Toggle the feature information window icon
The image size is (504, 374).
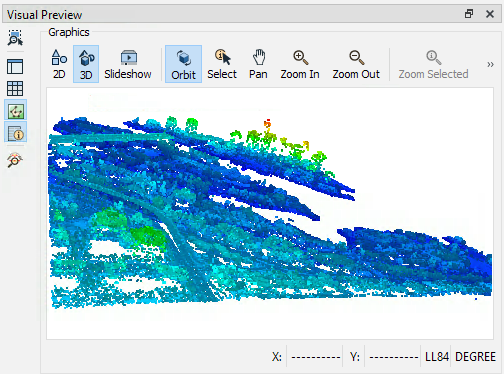click(x=15, y=133)
